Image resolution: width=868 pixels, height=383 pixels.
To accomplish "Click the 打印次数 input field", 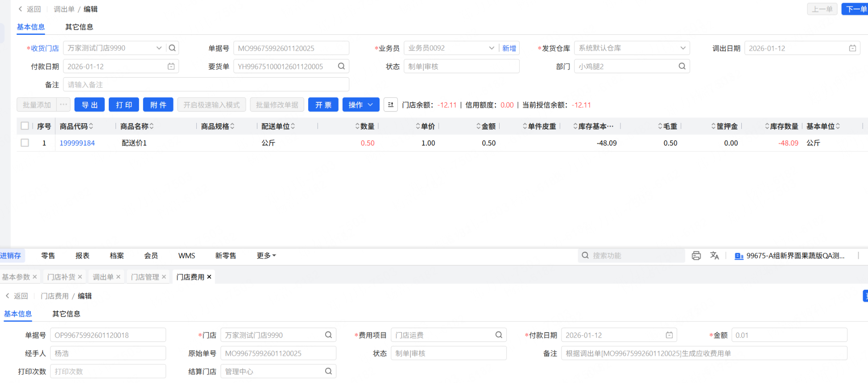I will coord(108,371).
